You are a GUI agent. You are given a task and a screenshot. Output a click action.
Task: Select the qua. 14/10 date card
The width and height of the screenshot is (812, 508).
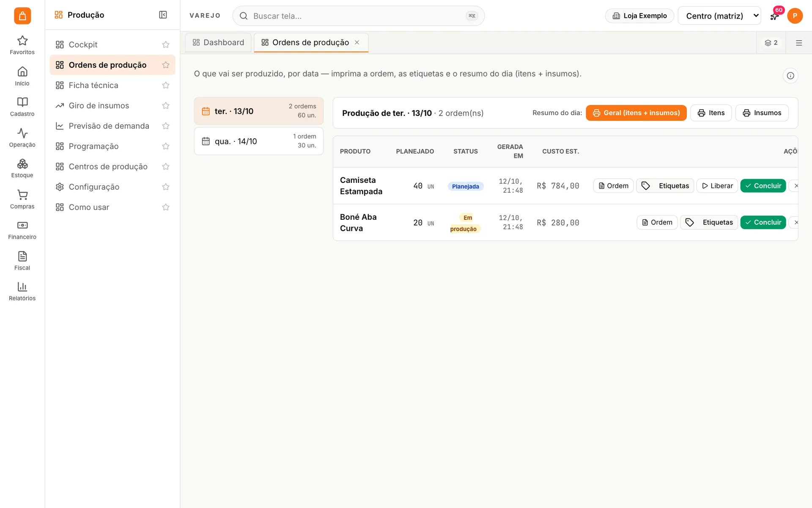tap(259, 141)
